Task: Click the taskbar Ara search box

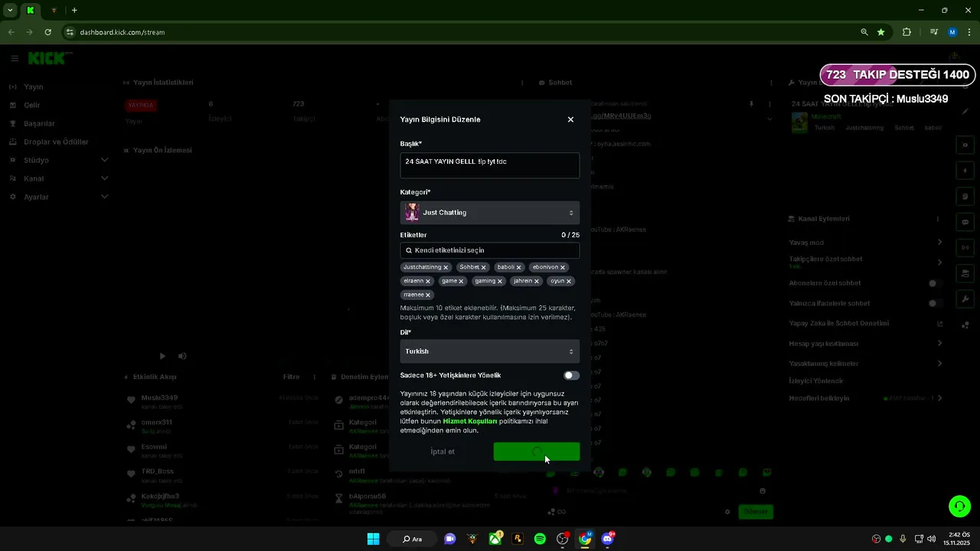Action: click(x=411, y=539)
